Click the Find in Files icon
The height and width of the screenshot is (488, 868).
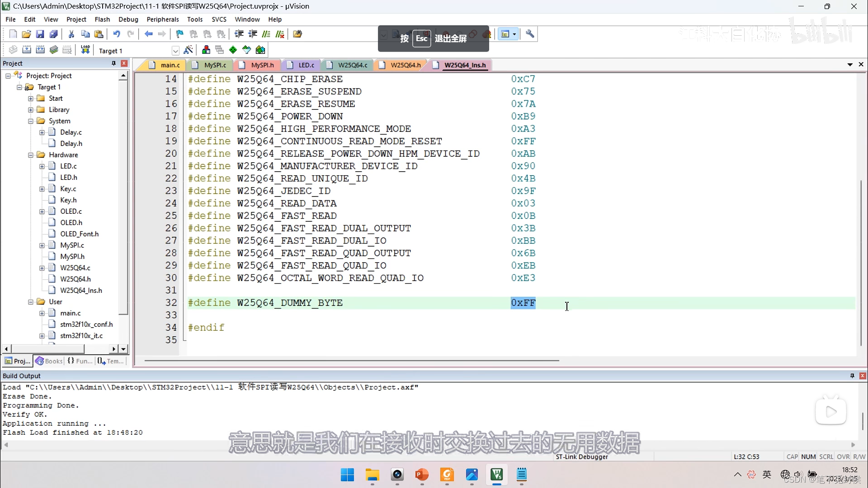297,34
